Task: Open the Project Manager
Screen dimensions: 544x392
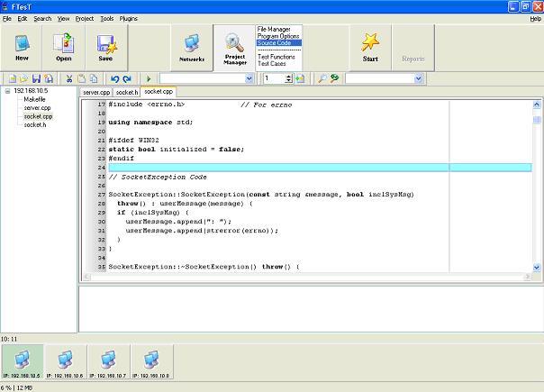Action: pos(234,47)
